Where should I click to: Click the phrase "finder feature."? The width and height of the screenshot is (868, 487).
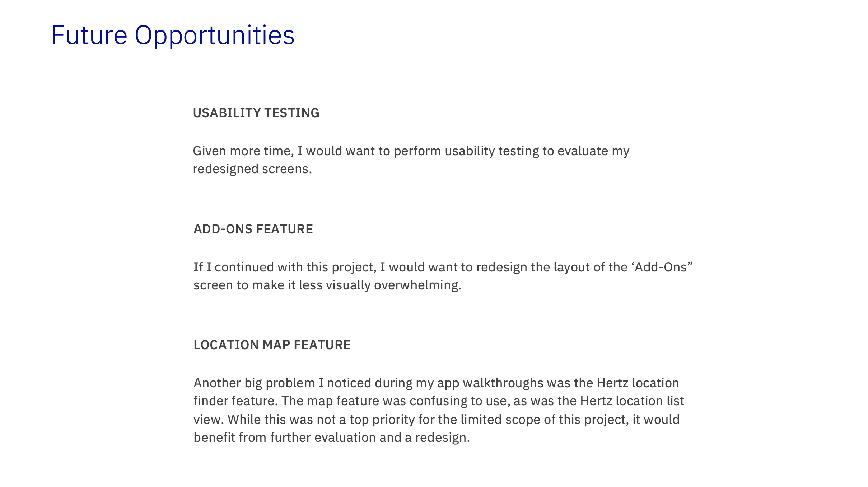click(236, 401)
